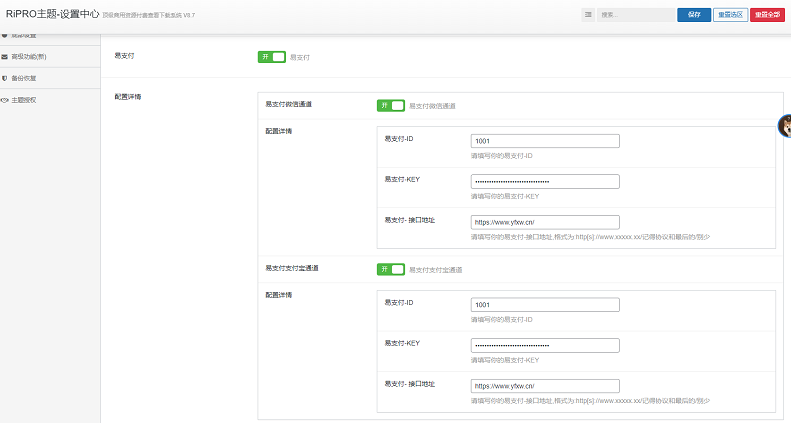
Task: Click the blue 保存 button
Action: tap(694, 15)
